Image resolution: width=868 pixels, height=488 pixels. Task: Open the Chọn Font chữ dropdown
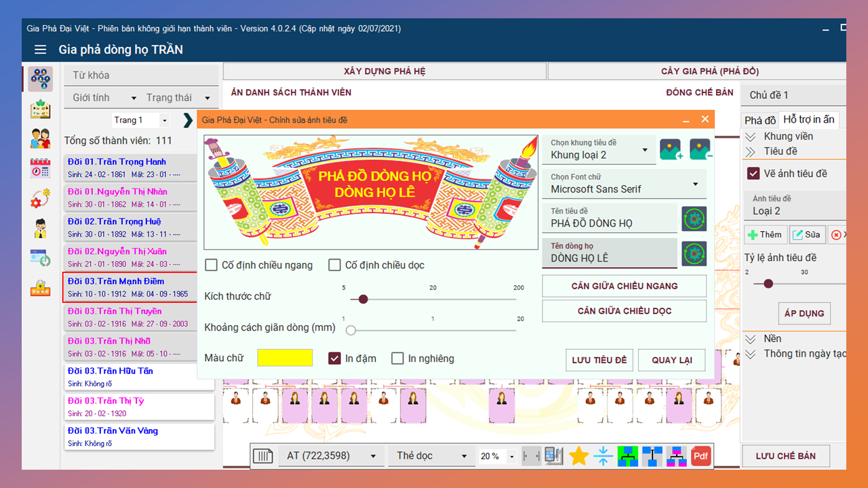625,184
